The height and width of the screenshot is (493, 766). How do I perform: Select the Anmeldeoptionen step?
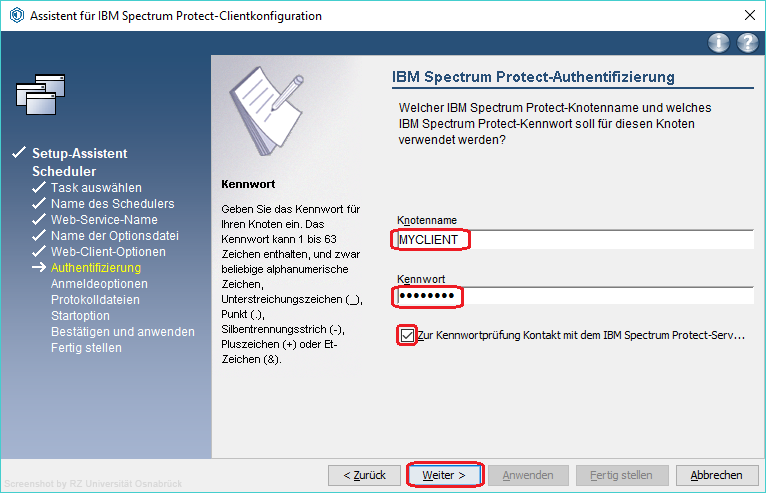coord(99,284)
